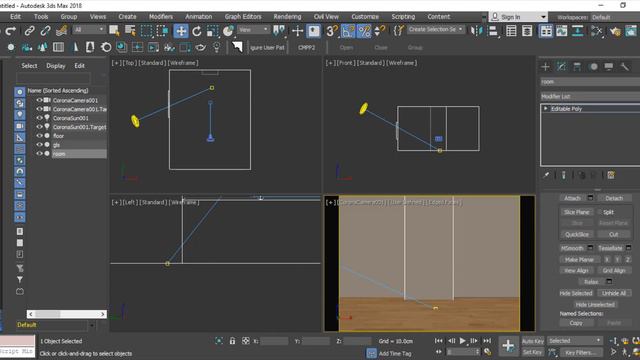
Task: Open the Tools menu
Action: click(41, 16)
